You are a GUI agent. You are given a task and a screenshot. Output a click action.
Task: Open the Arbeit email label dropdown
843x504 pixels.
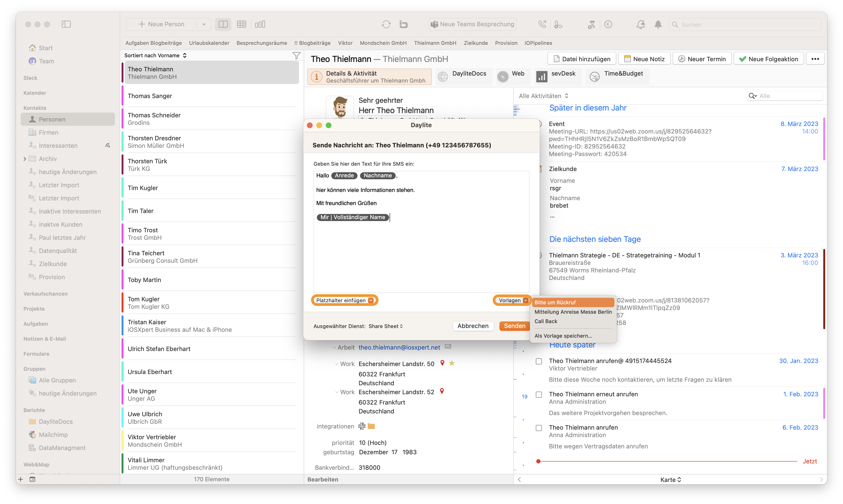coord(344,347)
